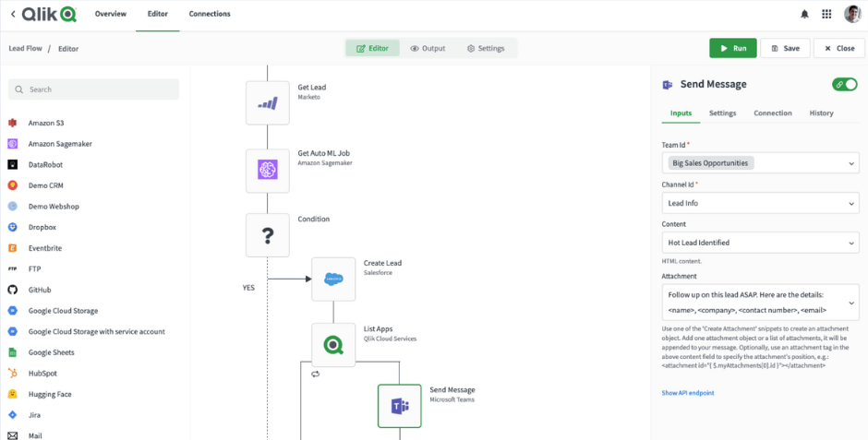This screenshot has height=440, width=868.
Task: Select the Dropbox connector icon
Action: pyautogui.click(x=13, y=227)
